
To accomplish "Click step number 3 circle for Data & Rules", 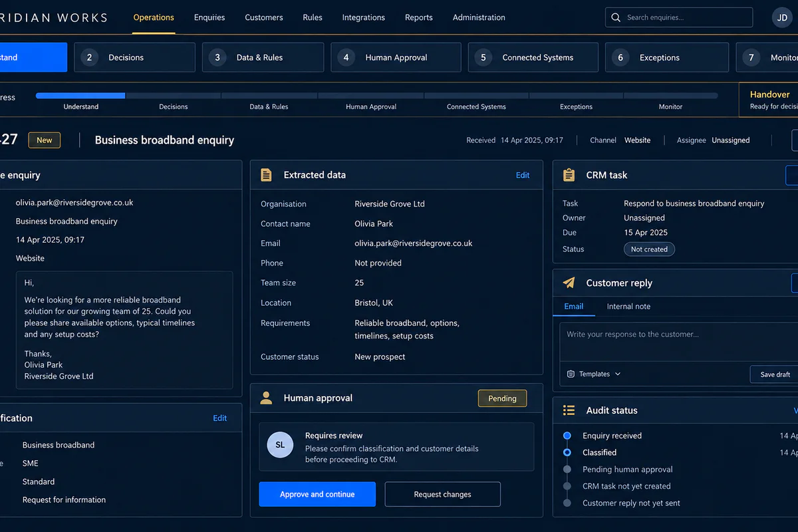I will tap(217, 57).
